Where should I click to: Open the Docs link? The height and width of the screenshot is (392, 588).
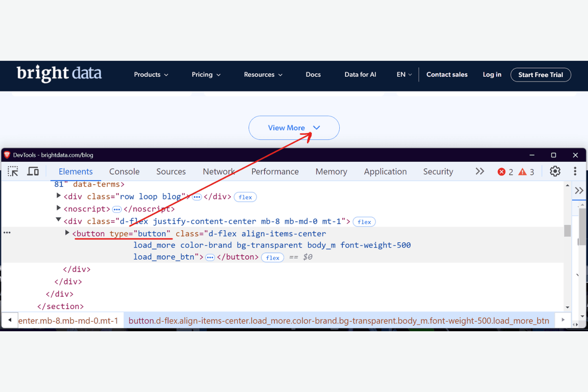pyautogui.click(x=313, y=75)
